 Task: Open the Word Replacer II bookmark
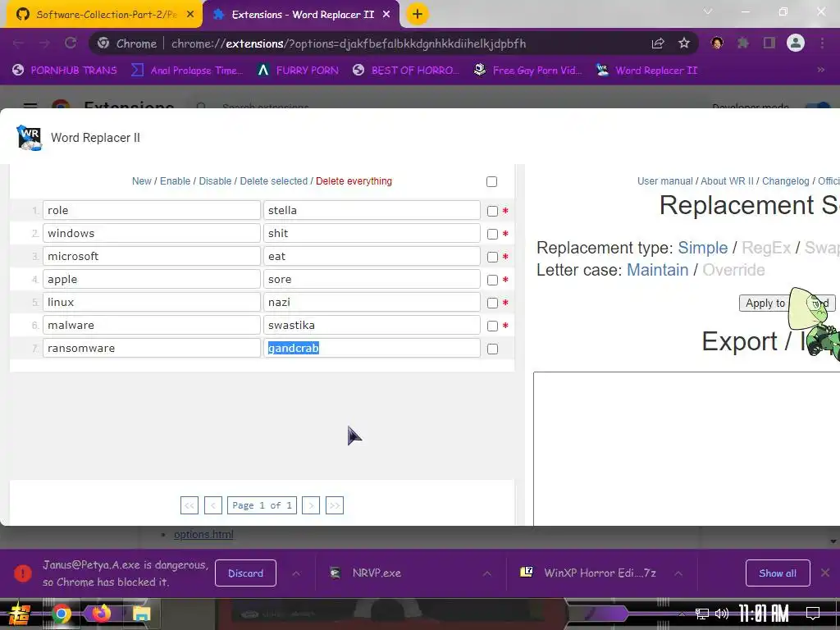pos(646,71)
